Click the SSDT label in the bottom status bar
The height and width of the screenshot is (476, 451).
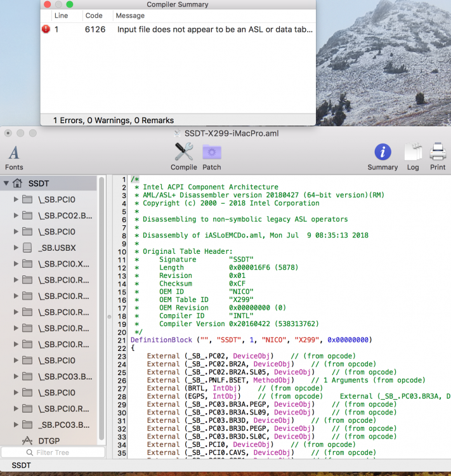[x=21, y=465]
